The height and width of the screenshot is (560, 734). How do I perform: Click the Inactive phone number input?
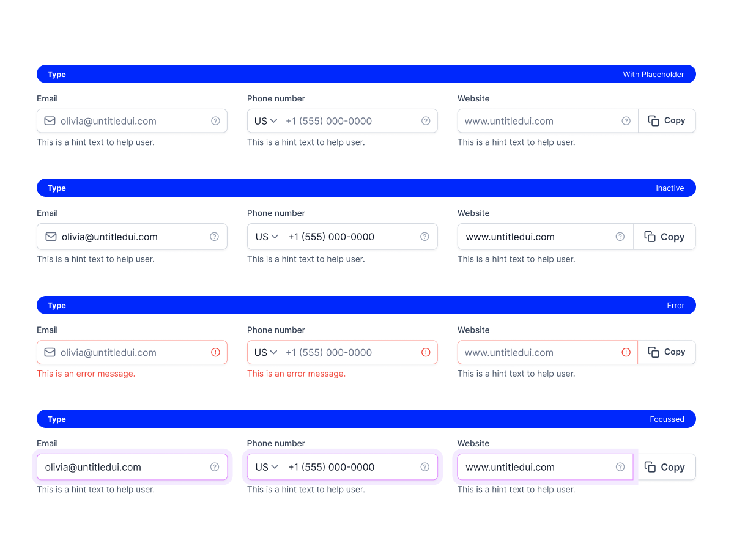[343, 237]
